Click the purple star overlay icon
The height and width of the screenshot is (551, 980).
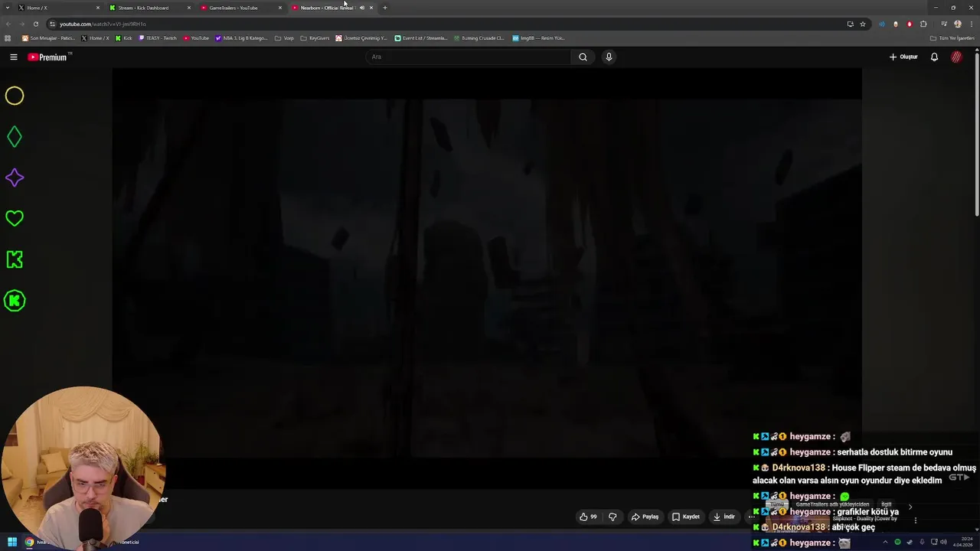(15, 178)
